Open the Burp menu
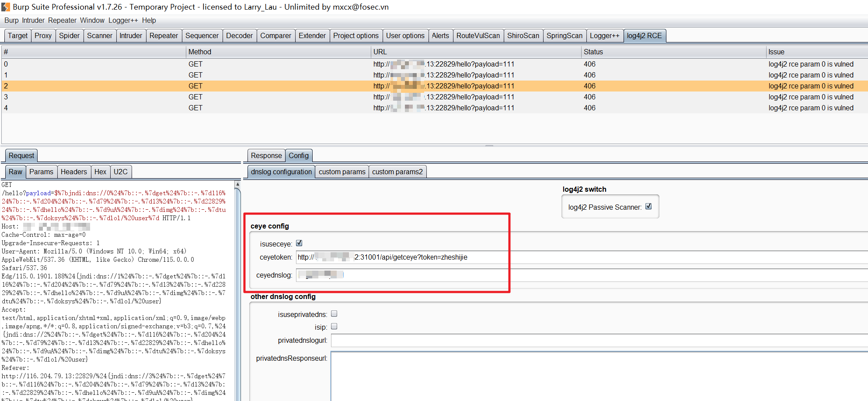Viewport: 868px width, 401px height. (11, 20)
